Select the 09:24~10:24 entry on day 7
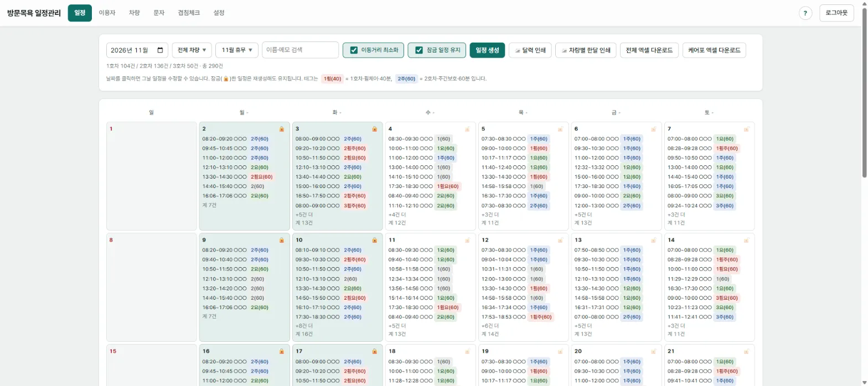Viewport: 868px width, 386px height. [x=702, y=205]
